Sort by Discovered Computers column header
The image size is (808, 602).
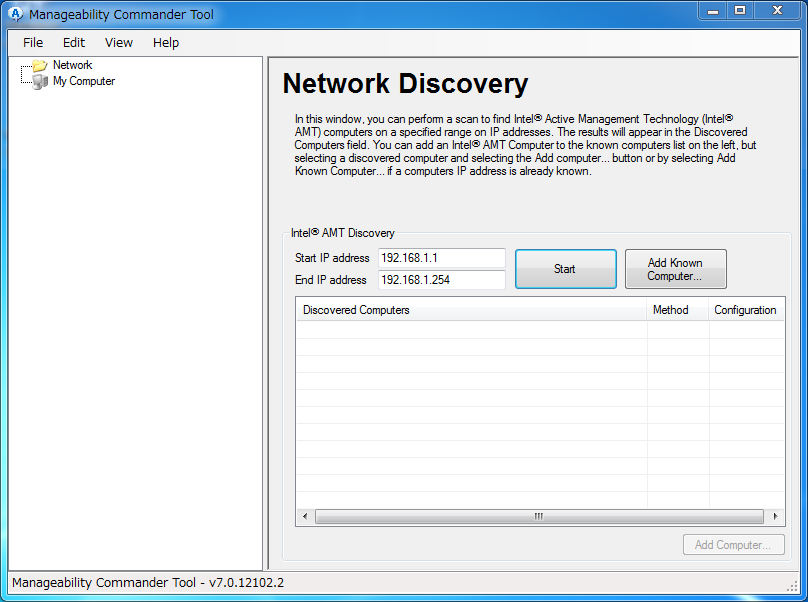click(x=472, y=310)
